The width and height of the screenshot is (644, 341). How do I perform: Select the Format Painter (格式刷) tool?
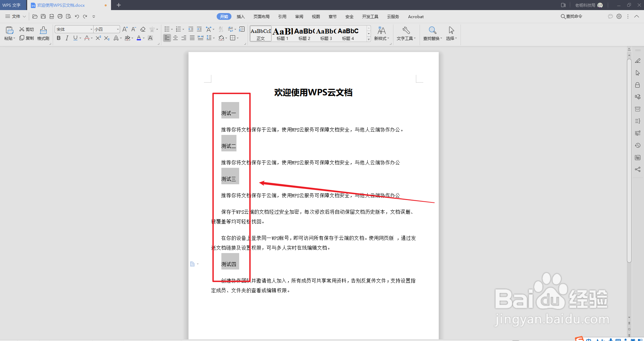pos(43,34)
